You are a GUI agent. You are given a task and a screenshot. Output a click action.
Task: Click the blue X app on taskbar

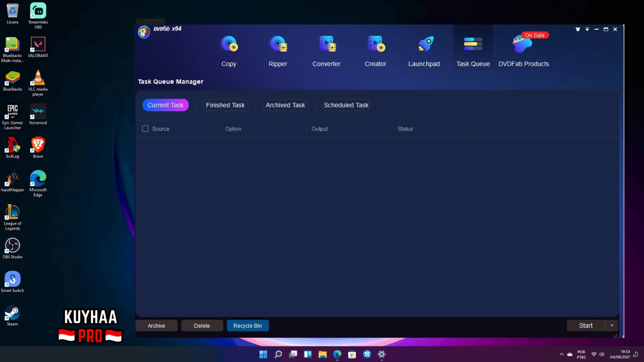pyautogui.click(x=367, y=354)
